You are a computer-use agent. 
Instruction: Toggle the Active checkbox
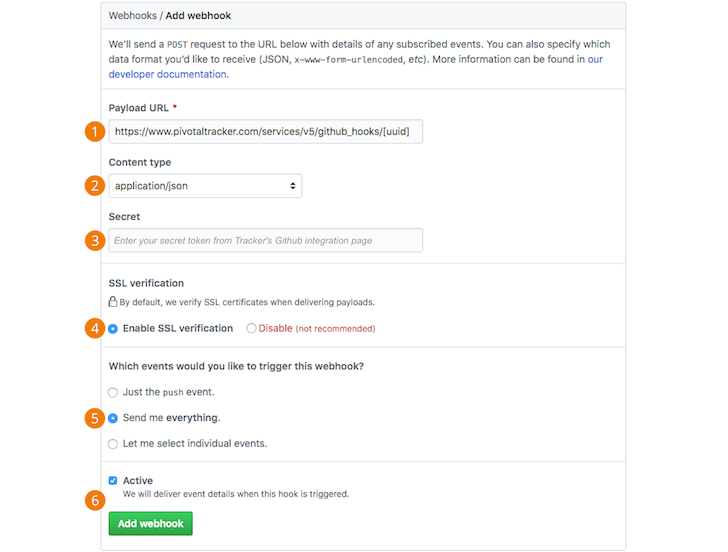113,481
